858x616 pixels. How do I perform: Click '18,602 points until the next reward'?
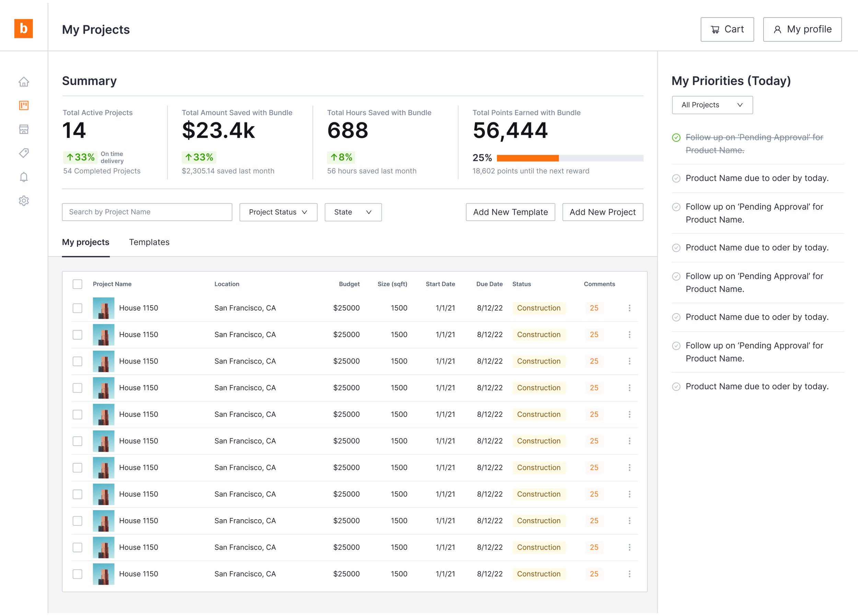pos(531,171)
